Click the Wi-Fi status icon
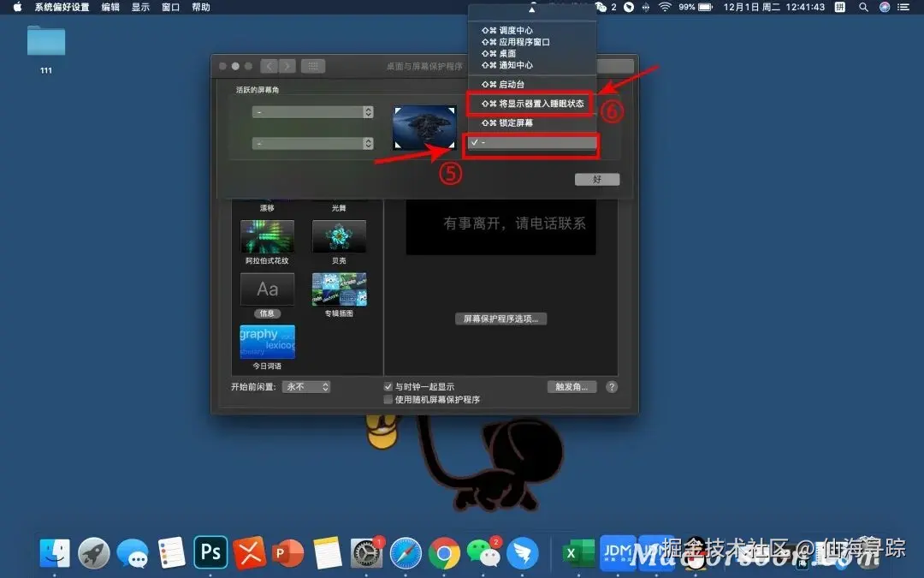Screen dimensions: 924x578 click(665, 7)
